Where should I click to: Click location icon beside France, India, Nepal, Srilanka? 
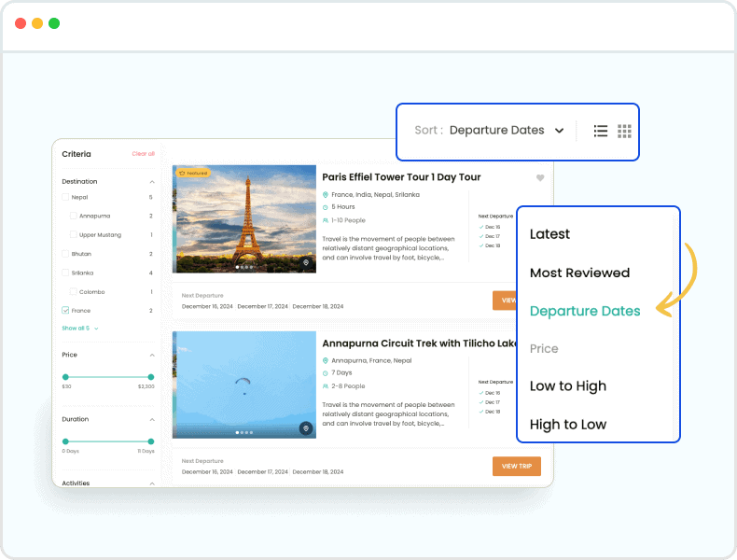(326, 195)
